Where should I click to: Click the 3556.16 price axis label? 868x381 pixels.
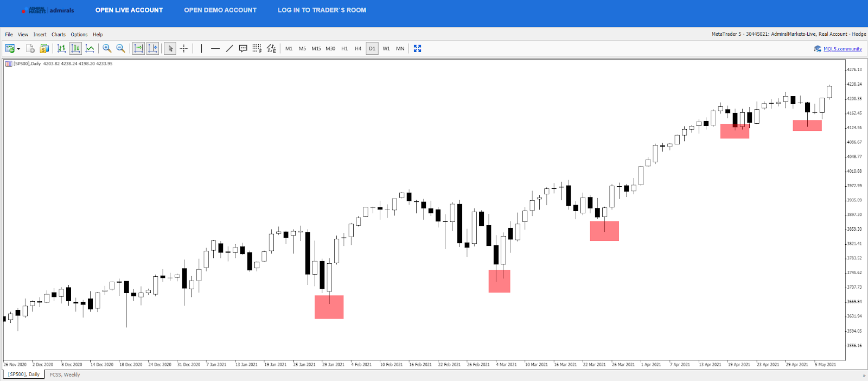854,345
